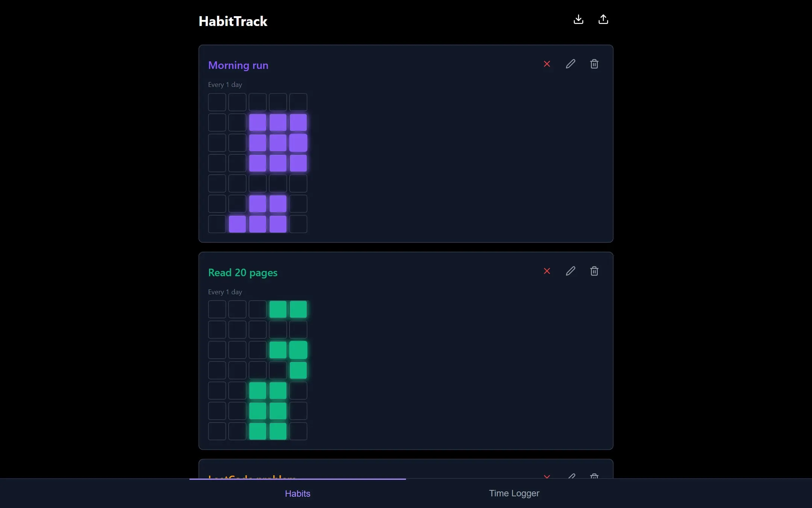Delete the Read 20 pages habit
This screenshot has width=812, height=508.
(x=594, y=271)
